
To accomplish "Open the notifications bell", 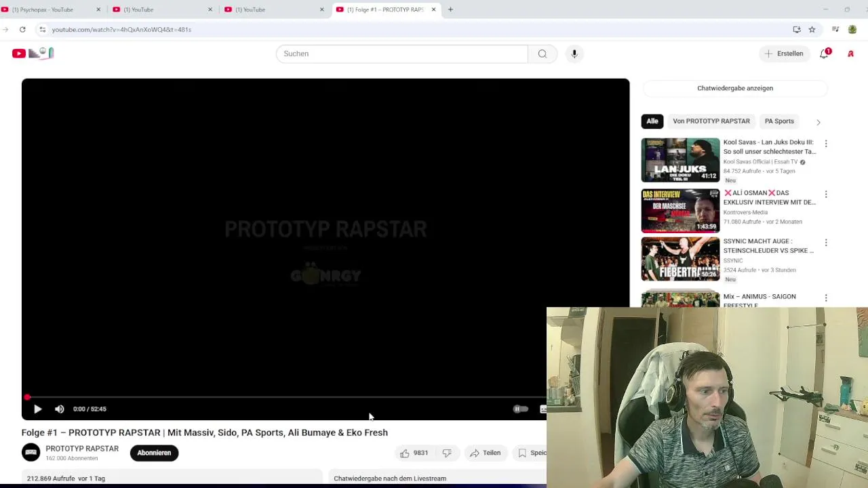I will [x=825, y=54].
